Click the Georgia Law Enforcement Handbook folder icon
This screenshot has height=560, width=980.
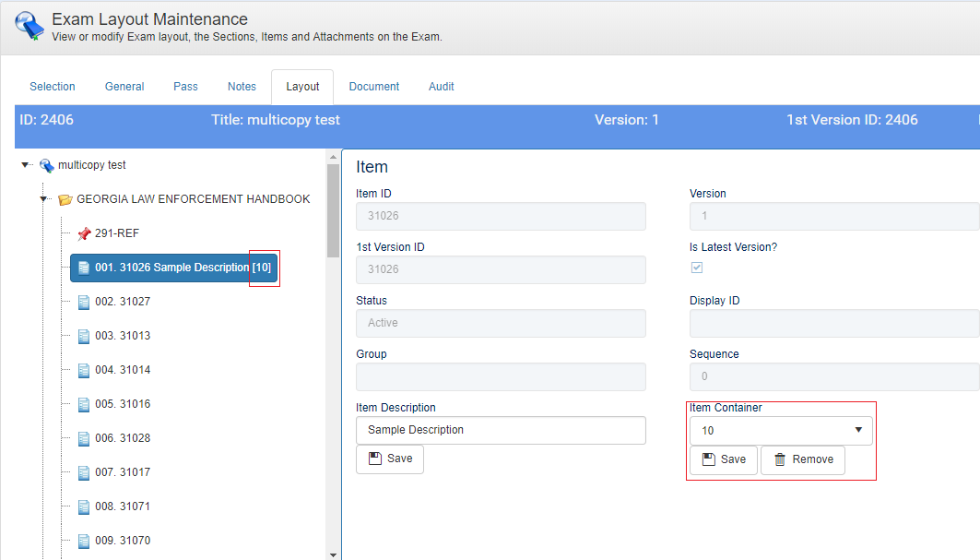(x=65, y=199)
